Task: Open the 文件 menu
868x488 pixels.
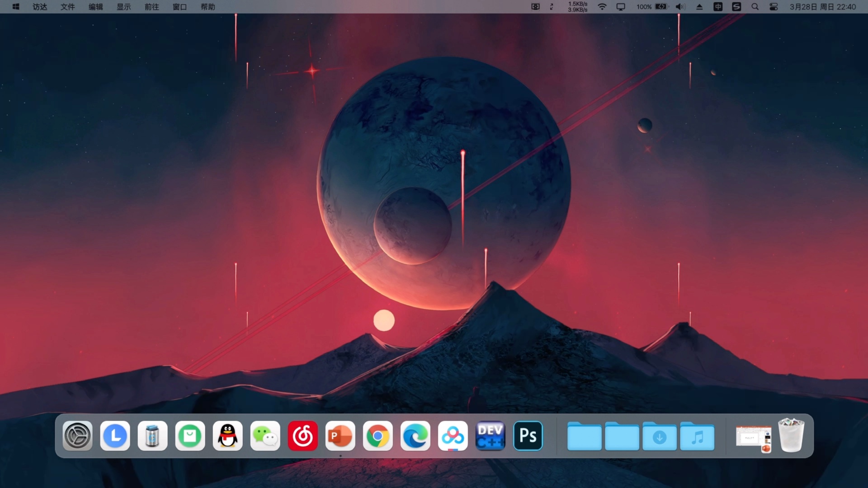Action: [67, 7]
